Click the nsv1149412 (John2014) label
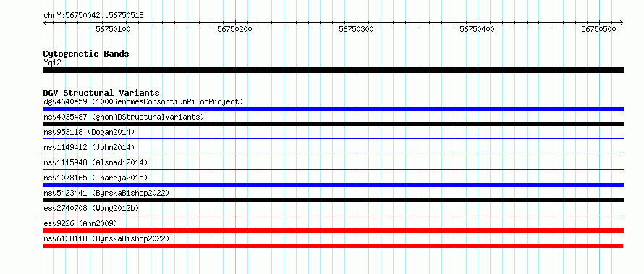 point(89,147)
